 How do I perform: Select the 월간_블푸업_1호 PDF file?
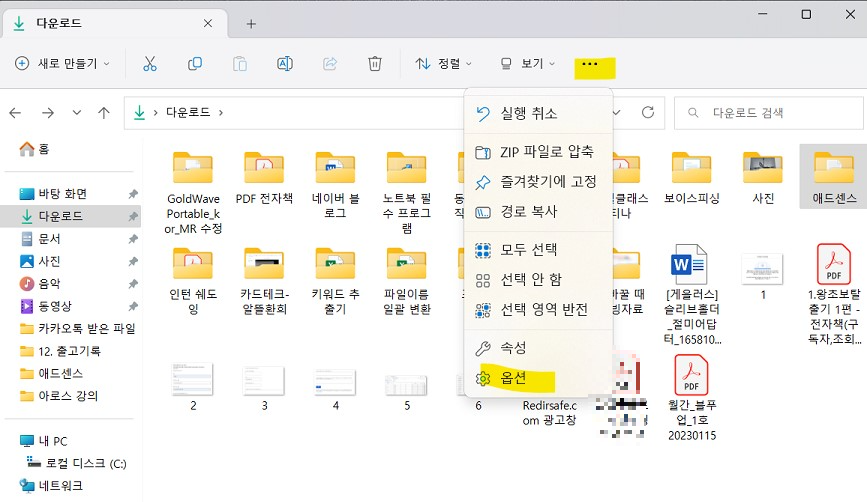(692, 398)
